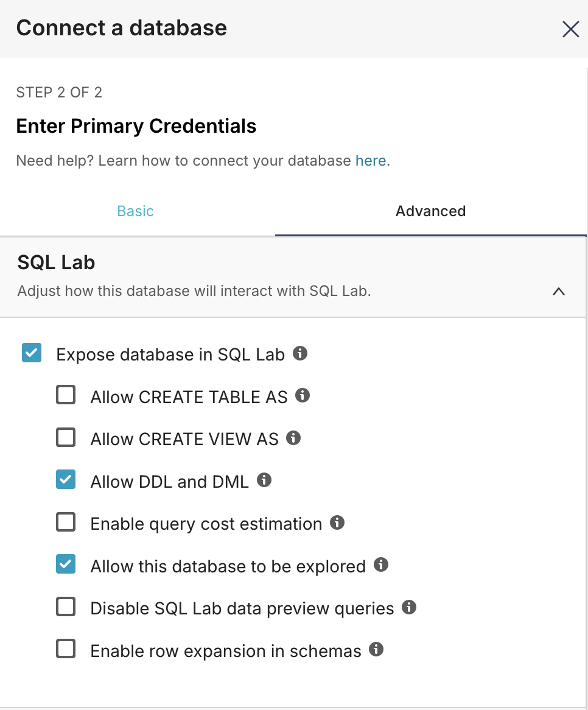Collapse the SQL Lab section chevron

(x=558, y=291)
